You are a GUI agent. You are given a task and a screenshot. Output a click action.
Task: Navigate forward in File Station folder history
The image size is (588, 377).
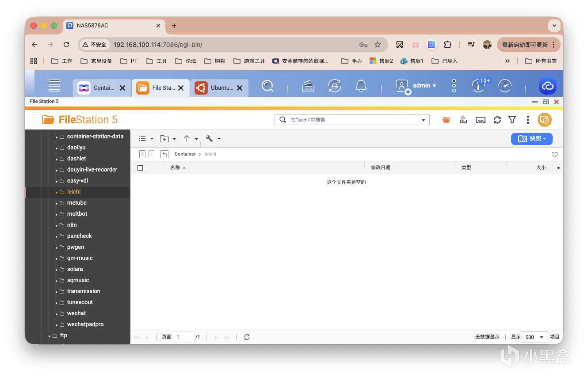point(151,154)
